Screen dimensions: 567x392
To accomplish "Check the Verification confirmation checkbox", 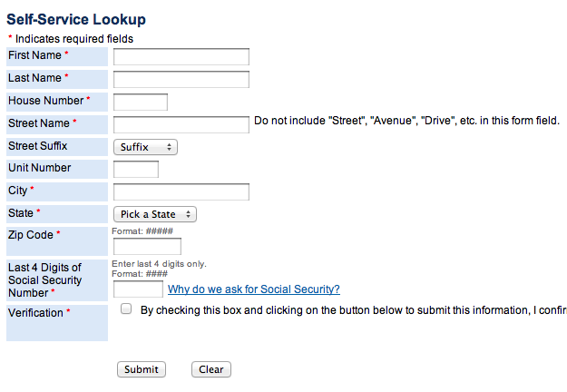I will (126, 309).
